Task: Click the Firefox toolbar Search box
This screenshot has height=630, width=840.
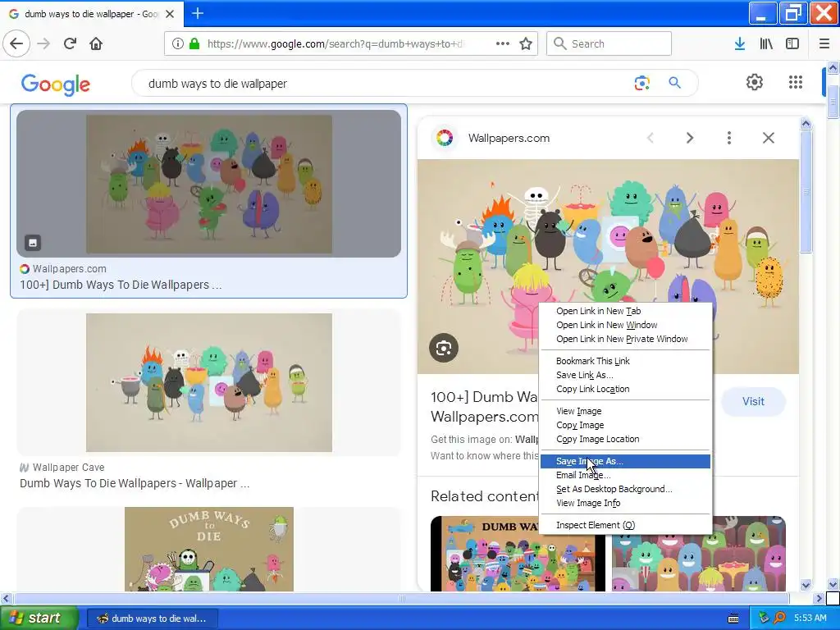Action: point(609,43)
